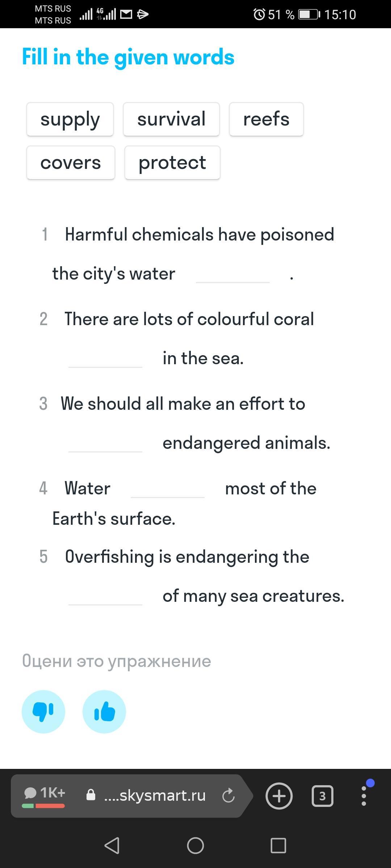Pick the 'reefs' word chip

(x=266, y=119)
